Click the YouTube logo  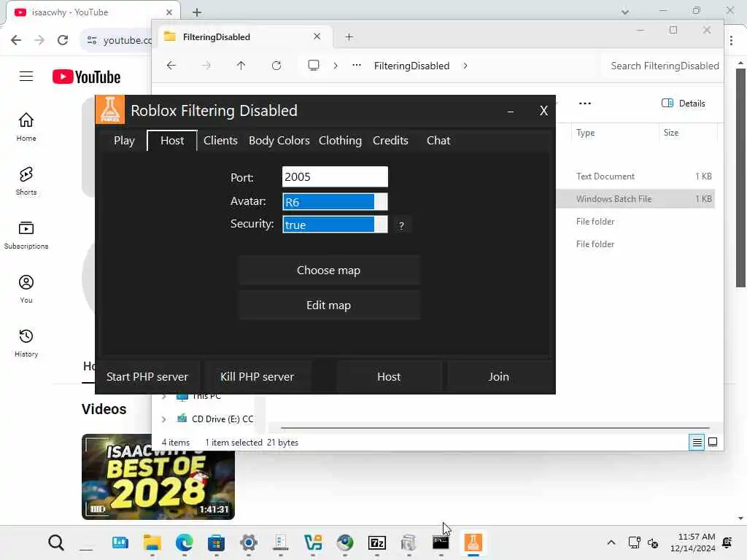[86, 77]
